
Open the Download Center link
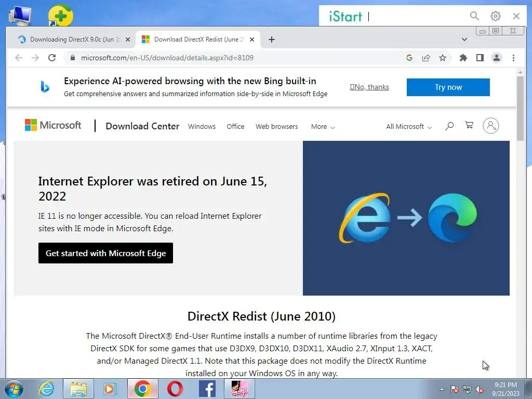coord(142,126)
